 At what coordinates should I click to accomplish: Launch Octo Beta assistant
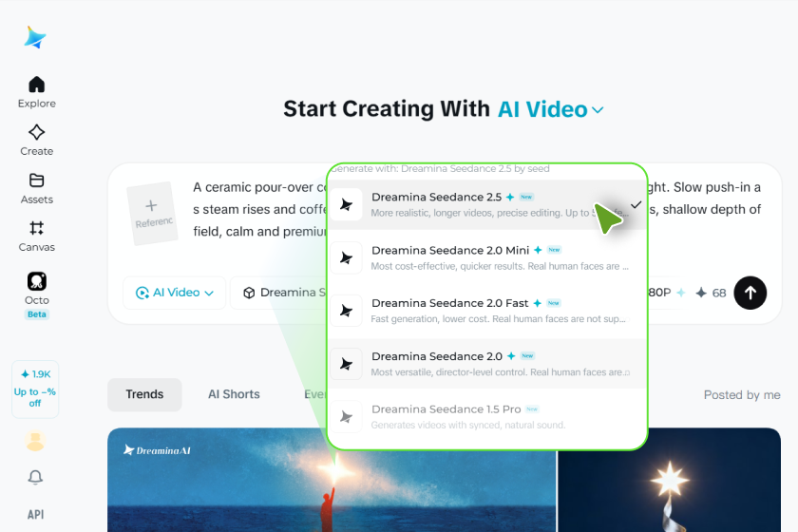coord(37,295)
